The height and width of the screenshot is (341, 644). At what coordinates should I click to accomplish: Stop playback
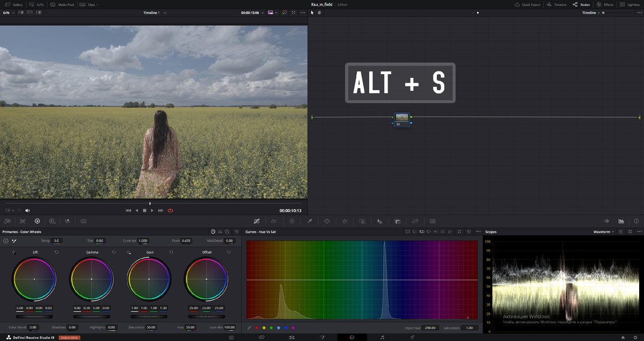pos(144,211)
